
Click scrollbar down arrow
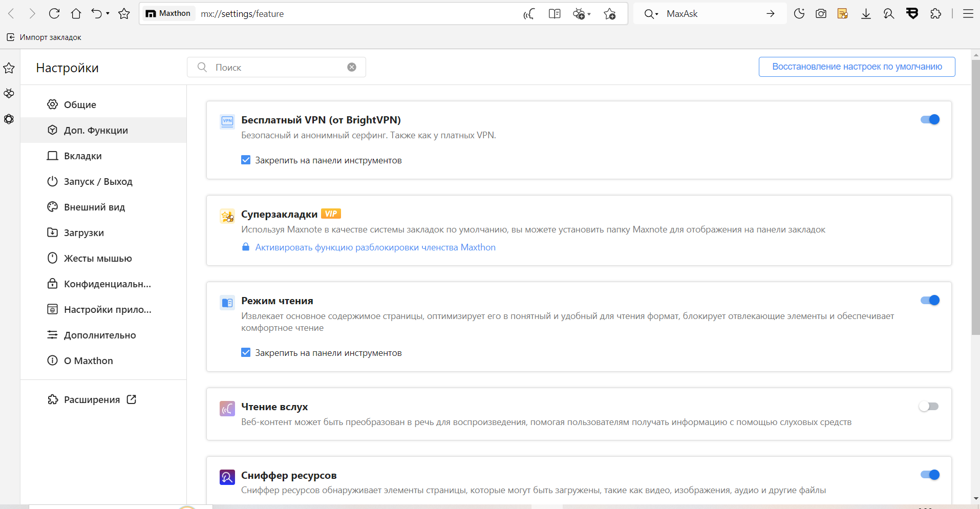tap(975, 498)
